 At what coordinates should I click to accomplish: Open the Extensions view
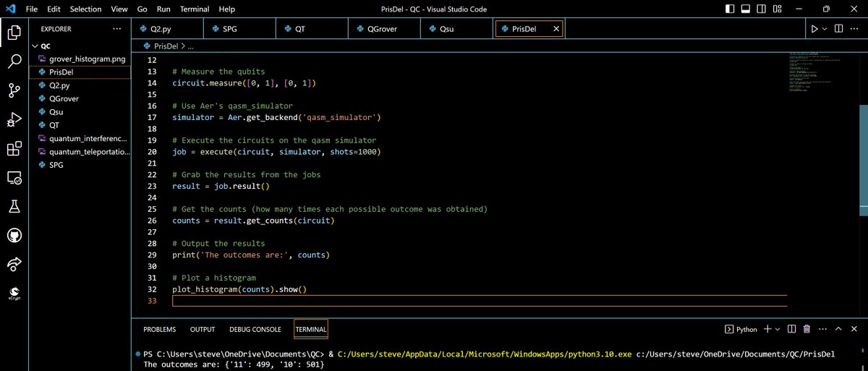click(x=14, y=148)
